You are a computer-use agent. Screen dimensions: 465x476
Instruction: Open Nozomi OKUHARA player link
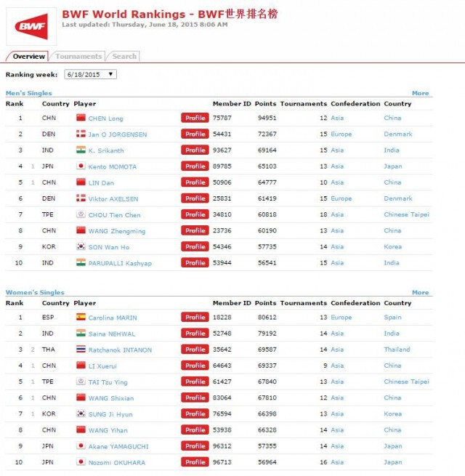point(117,463)
